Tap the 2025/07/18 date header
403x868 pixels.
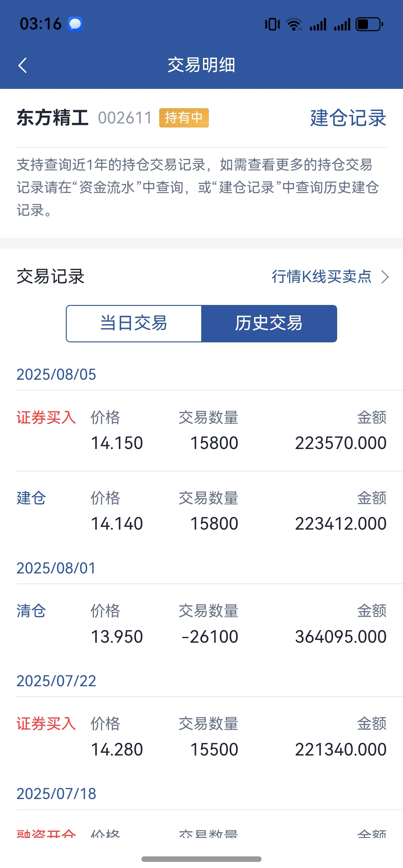(56, 794)
